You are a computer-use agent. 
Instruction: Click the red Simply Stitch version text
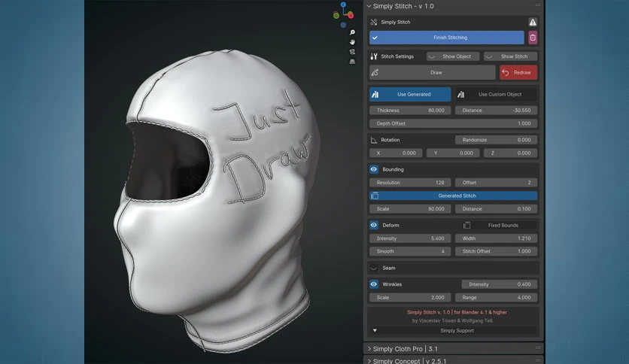(457, 312)
